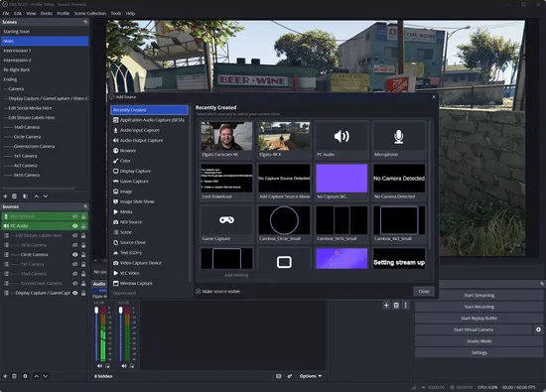Screen dimensions: 546x392
Task: Click the Start Recording button
Action: (479, 307)
